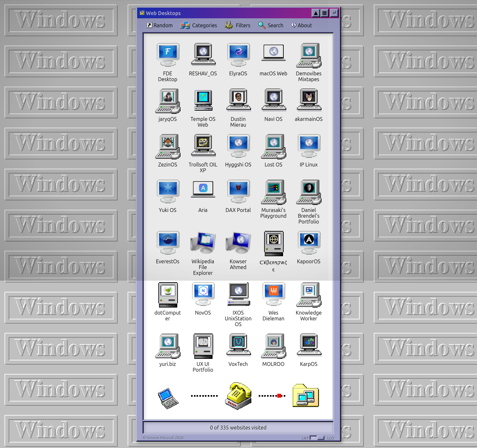Screen dimensions: 477x448
Task: Open the KarpOS music icon
Action: (x=309, y=346)
